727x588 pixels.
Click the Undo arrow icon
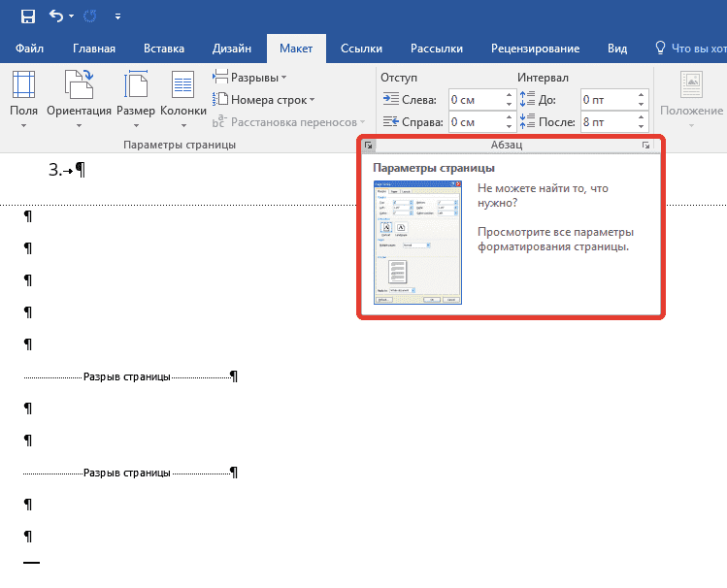tap(56, 16)
